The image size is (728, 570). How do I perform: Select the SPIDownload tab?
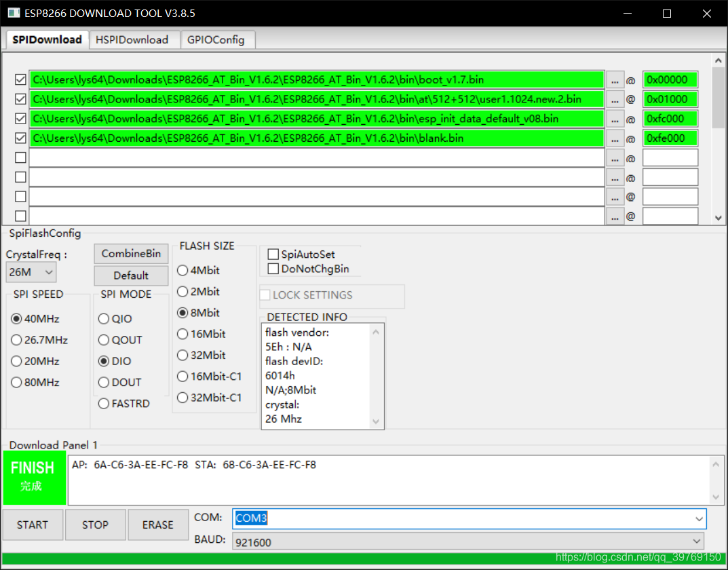47,40
